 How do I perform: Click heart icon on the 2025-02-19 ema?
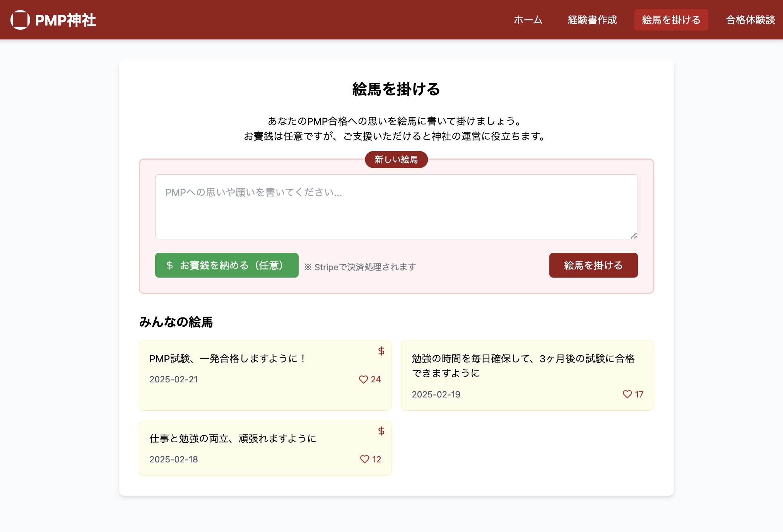[x=627, y=394]
